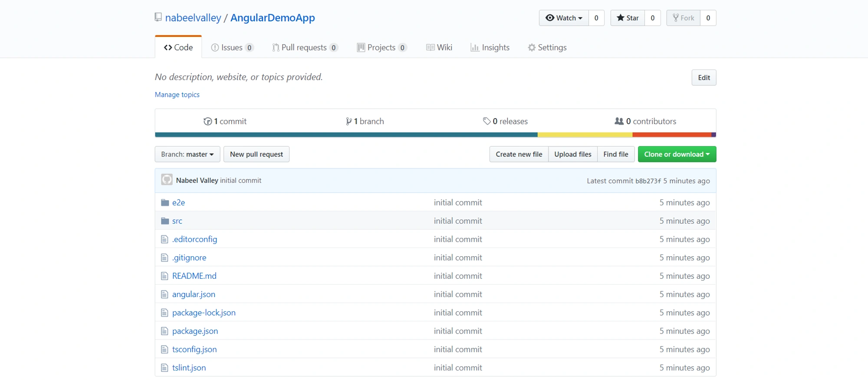Viewport: 868px width, 380px height.
Task: Click the book icon on the Wiki tab
Action: (x=431, y=47)
